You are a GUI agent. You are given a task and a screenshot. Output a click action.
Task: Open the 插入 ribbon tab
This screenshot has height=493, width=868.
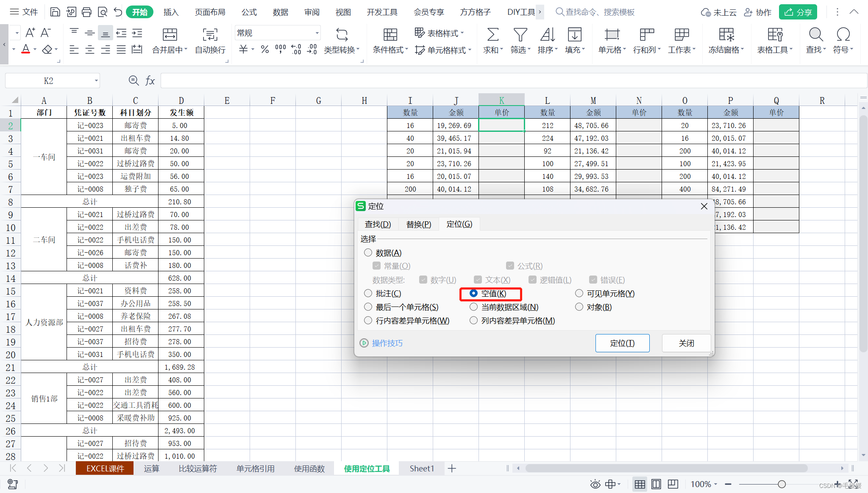point(171,12)
